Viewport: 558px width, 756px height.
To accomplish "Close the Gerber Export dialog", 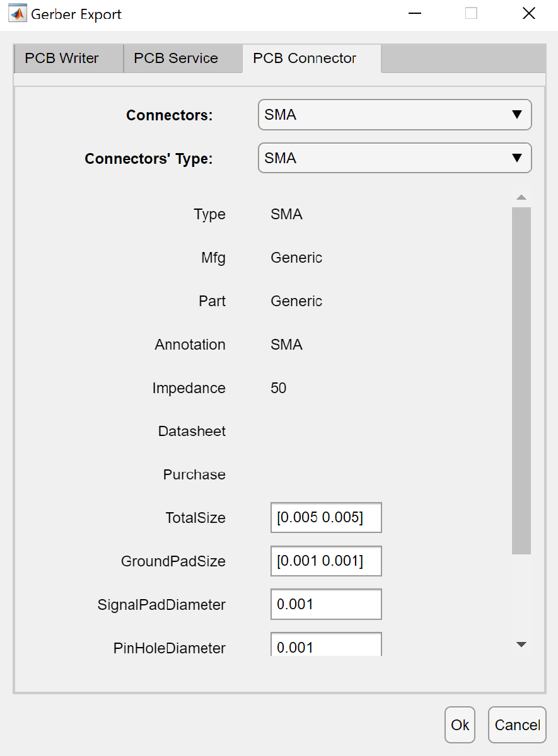I will click(x=528, y=14).
